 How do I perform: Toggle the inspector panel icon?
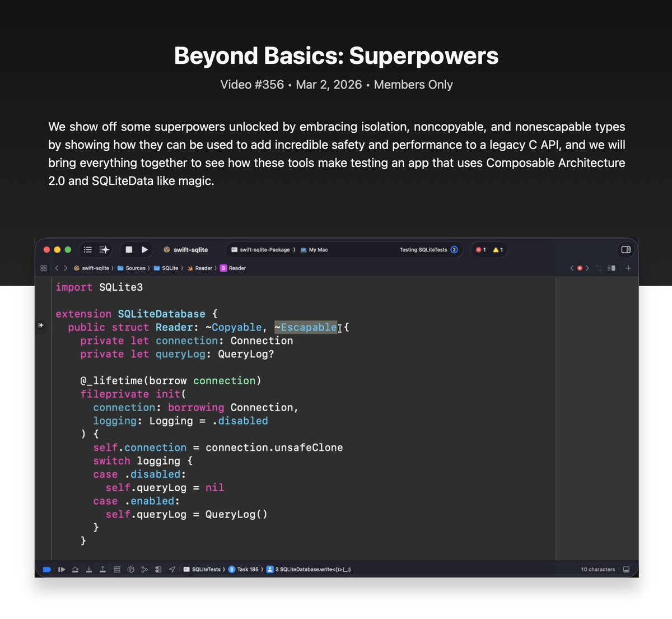(626, 250)
